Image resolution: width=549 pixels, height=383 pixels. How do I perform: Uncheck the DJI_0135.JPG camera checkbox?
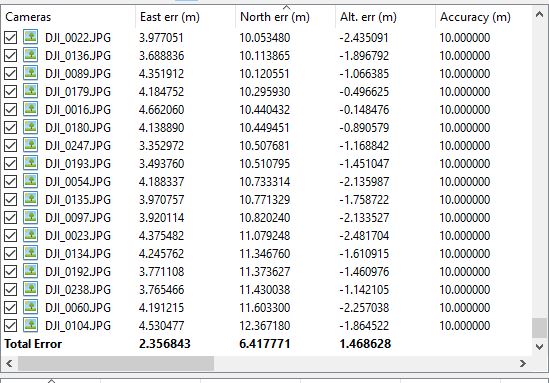(x=11, y=200)
